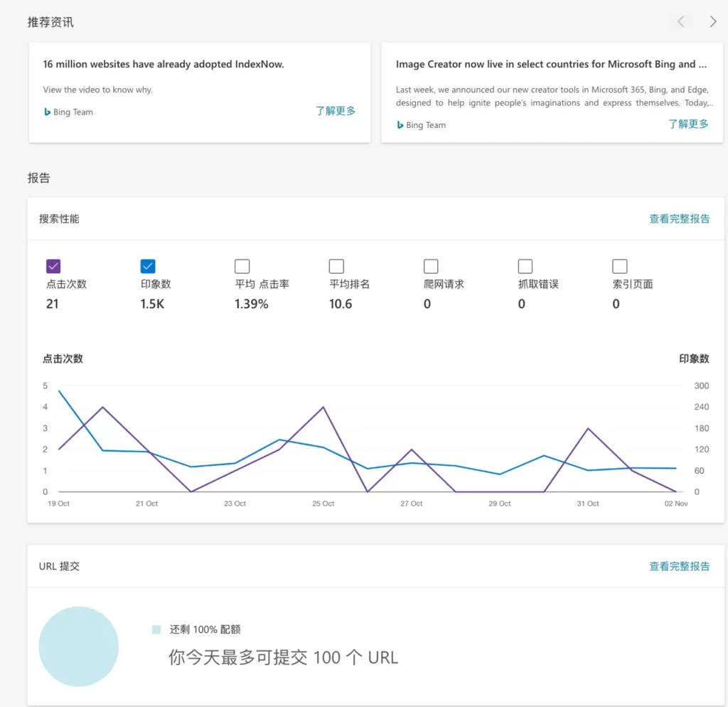Click 还剩 100% 配额 legend text

pyautogui.click(x=205, y=629)
